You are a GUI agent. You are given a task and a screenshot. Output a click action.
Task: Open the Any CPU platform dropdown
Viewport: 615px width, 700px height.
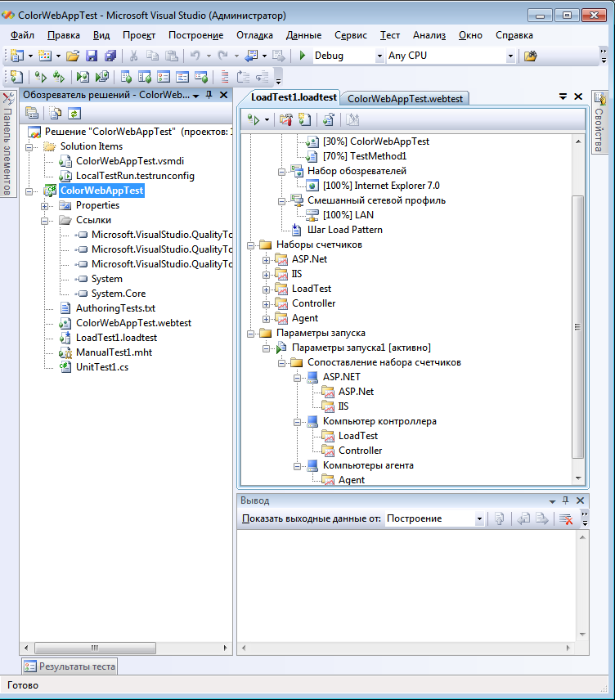[x=510, y=56]
